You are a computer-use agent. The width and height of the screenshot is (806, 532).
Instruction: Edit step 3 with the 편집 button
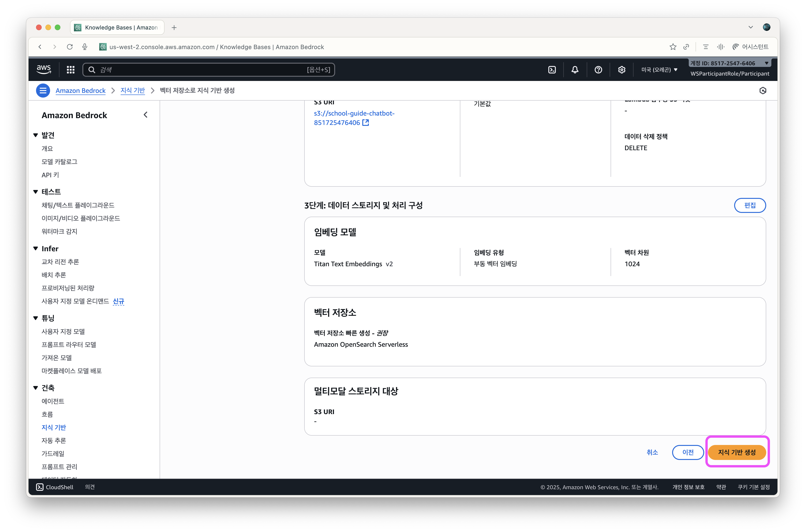coord(750,205)
